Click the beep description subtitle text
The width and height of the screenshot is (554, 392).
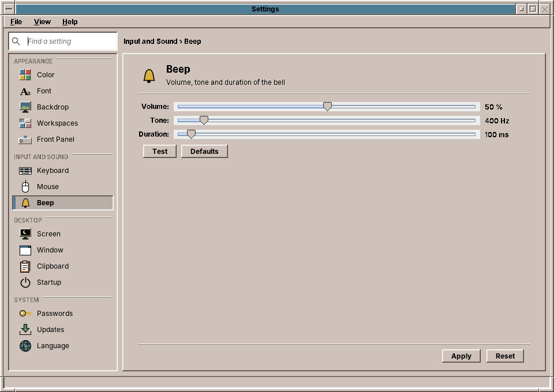tap(226, 82)
